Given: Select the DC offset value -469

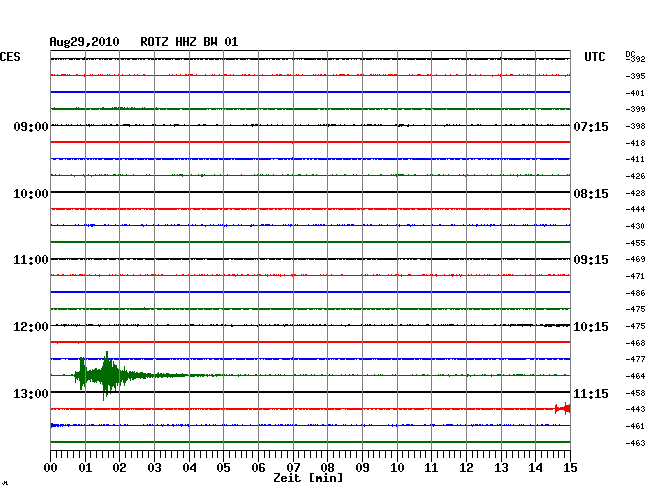Looking at the screenshot, I should click(635, 259).
